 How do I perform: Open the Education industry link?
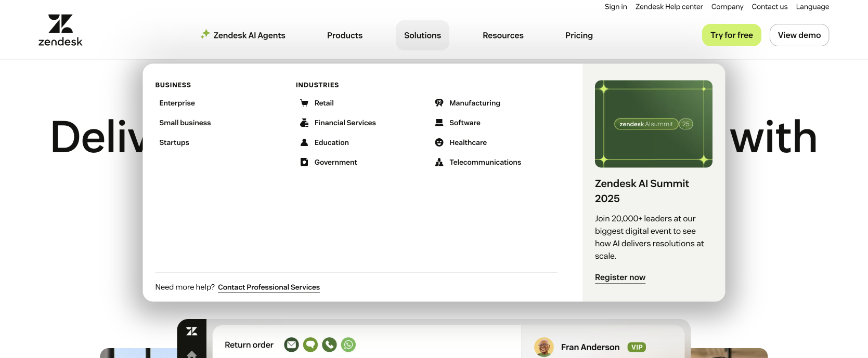332,142
